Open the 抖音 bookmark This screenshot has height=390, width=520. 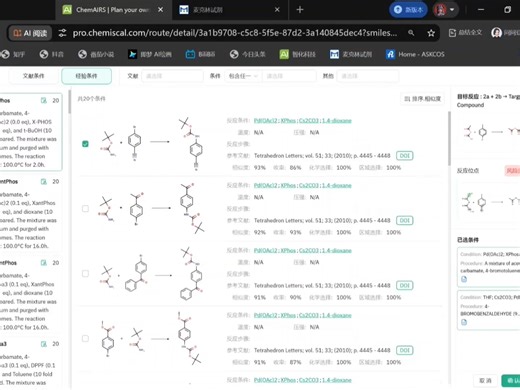click(x=51, y=54)
